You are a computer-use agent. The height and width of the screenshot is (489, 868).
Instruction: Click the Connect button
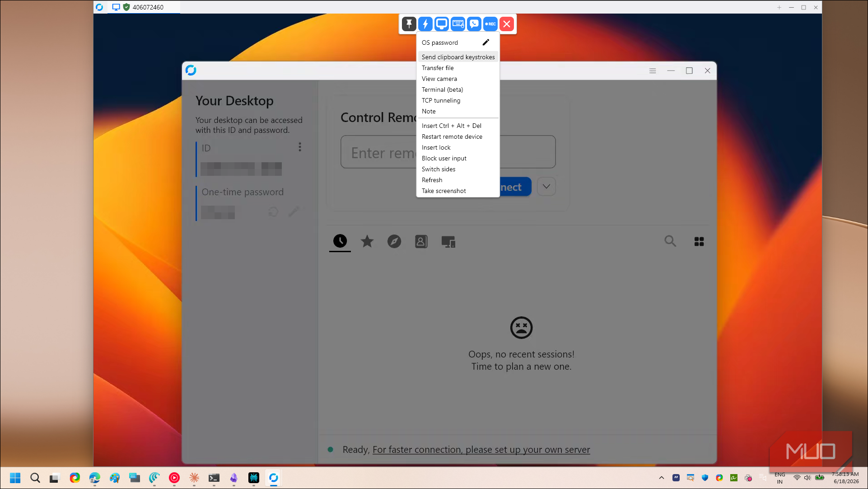515,187
